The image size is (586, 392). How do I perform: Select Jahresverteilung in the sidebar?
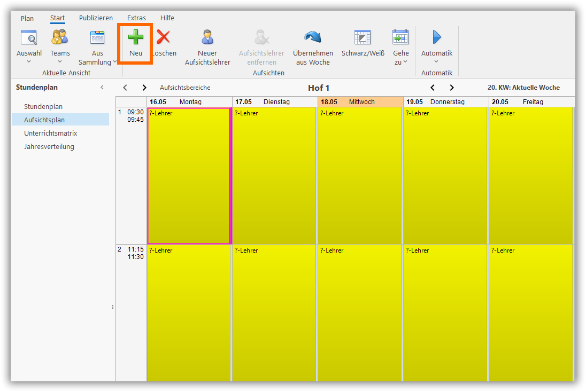49,147
